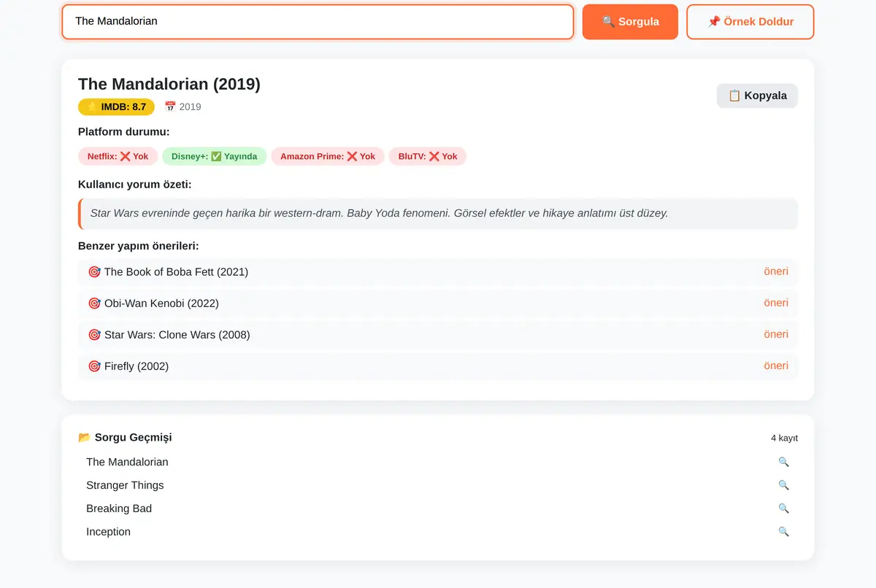The image size is (876, 588).
Task: Copy results with the Kopyala button
Action: click(757, 96)
